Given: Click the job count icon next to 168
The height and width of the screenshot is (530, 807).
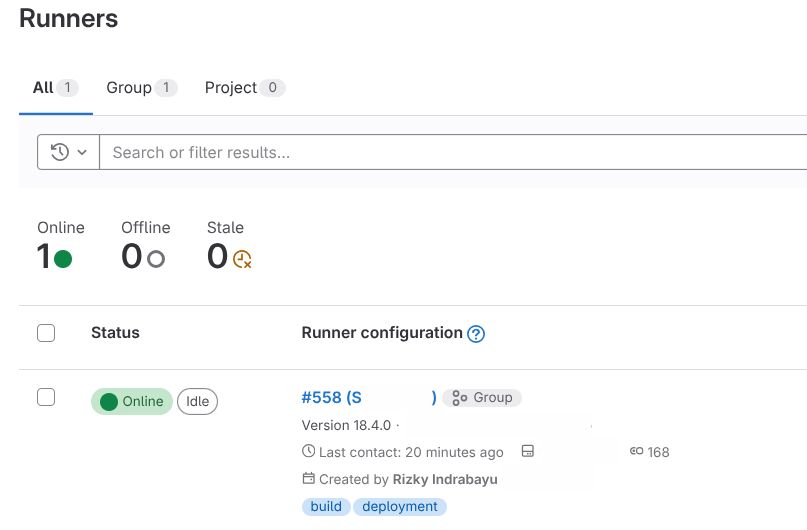Looking at the screenshot, I should point(636,452).
